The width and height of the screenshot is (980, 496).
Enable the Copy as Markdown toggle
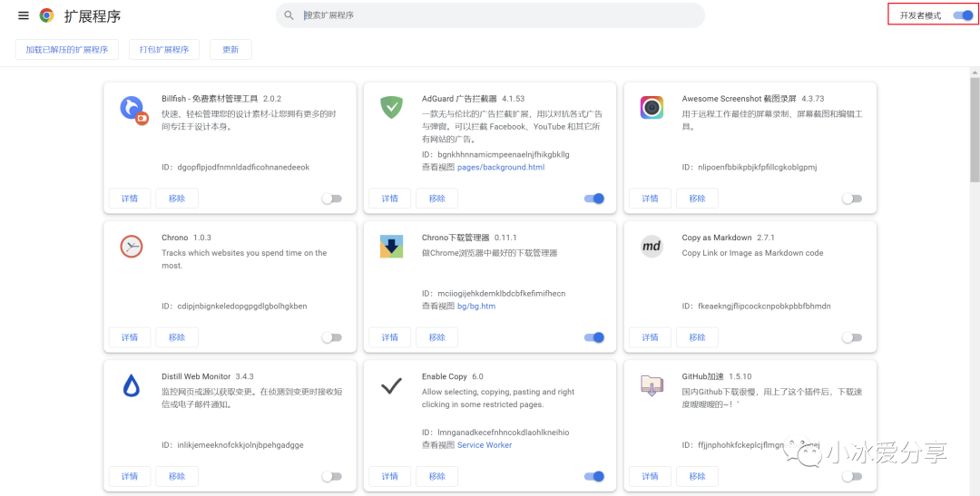pyautogui.click(x=852, y=337)
